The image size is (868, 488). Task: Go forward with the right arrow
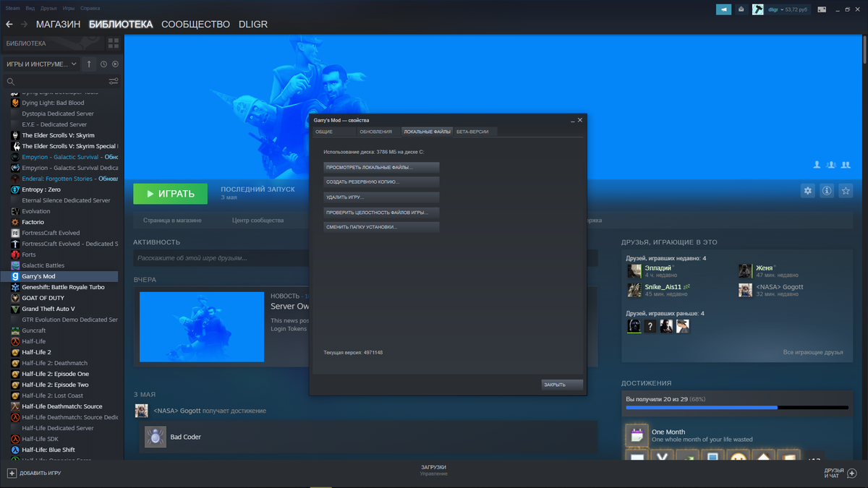click(x=25, y=25)
